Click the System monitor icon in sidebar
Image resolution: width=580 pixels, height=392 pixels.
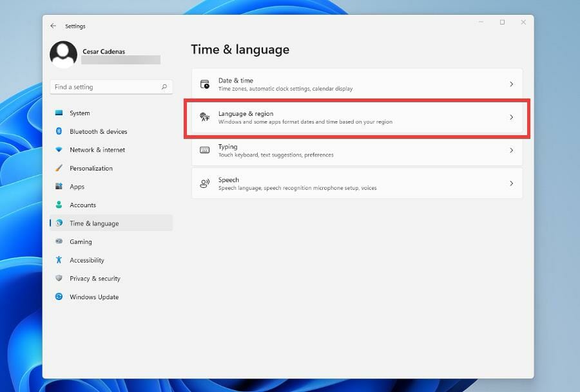coord(59,113)
